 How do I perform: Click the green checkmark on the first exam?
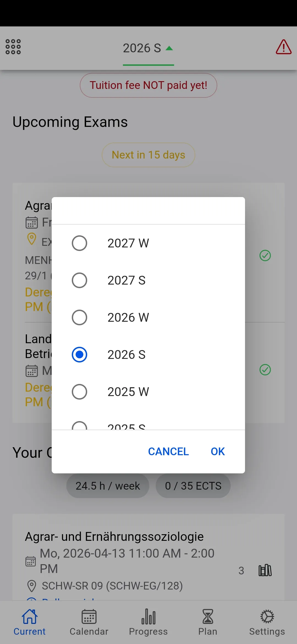tap(265, 256)
